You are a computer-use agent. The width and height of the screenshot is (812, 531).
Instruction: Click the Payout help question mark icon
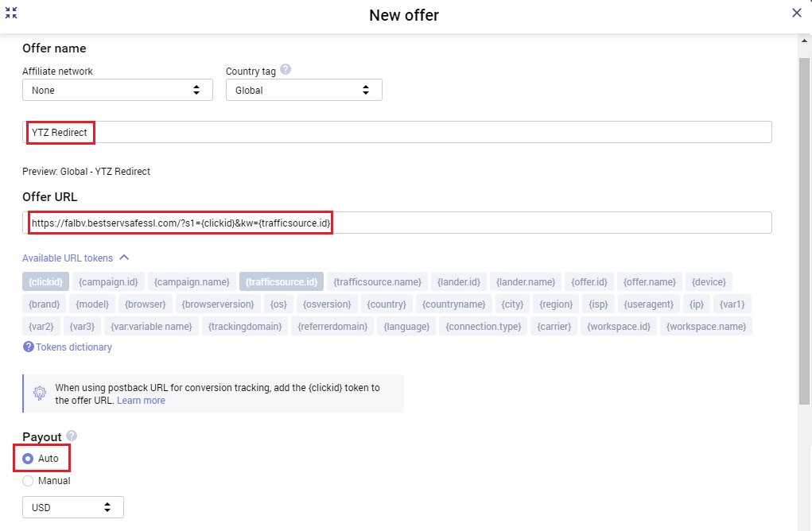(x=72, y=436)
